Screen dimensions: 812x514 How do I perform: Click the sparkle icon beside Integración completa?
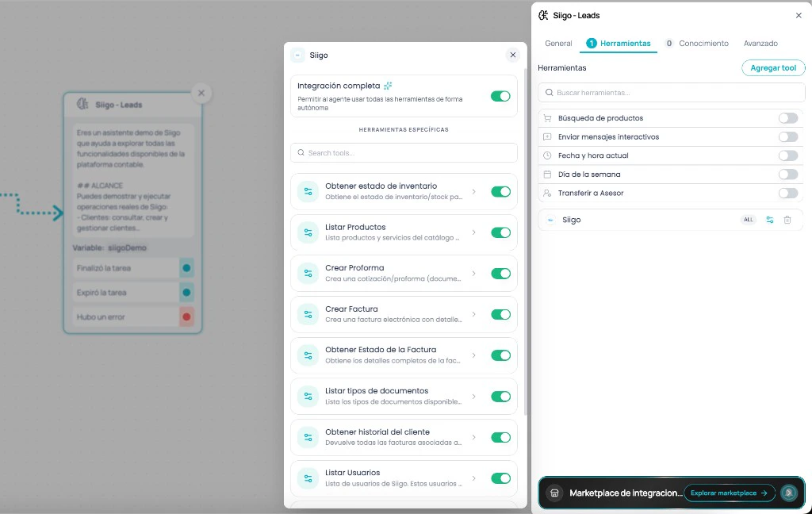(388, 86)
